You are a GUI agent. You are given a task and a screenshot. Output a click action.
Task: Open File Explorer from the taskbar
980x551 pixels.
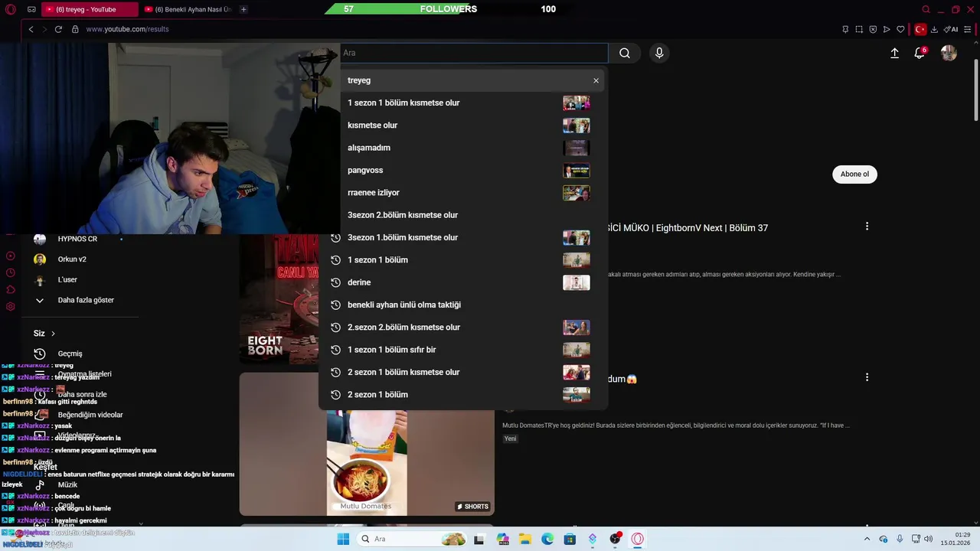[x=525, y=539]
